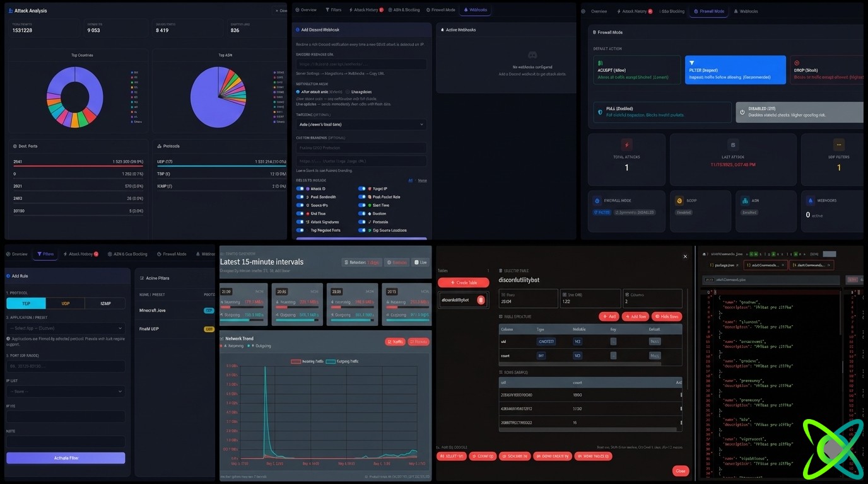Click the Attack Analysis header icon
Viewport: 868px width, 484px height.
[x=10, y=11]
